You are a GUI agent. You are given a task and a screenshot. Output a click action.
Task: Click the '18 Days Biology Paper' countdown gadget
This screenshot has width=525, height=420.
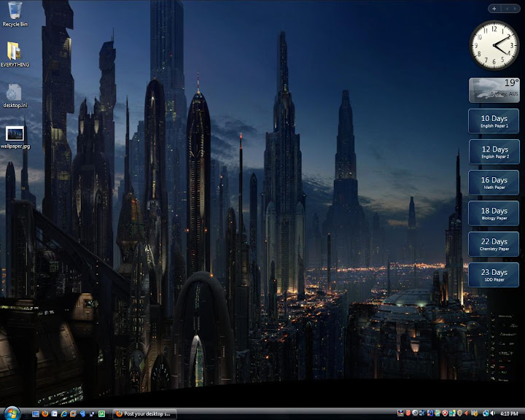click(x=494, y=214)
